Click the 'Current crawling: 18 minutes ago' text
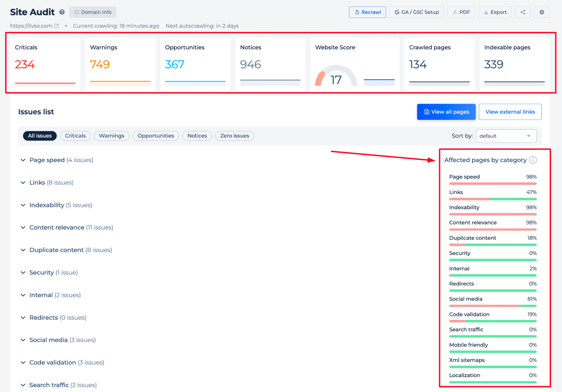 pos(116,26)
